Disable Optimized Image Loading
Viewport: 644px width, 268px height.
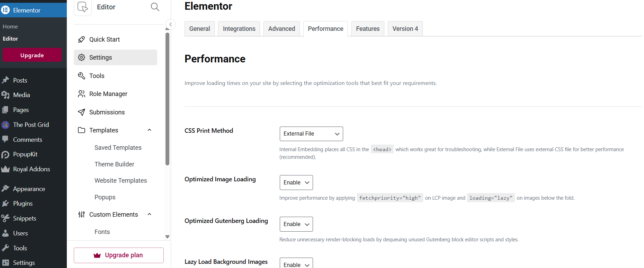pos(296,182)
